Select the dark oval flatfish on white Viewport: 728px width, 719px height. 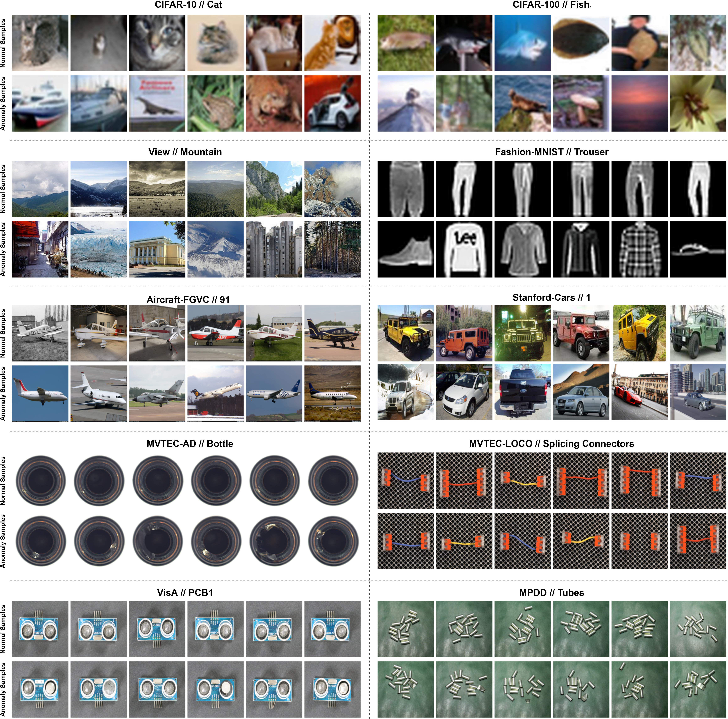(581, 43)
